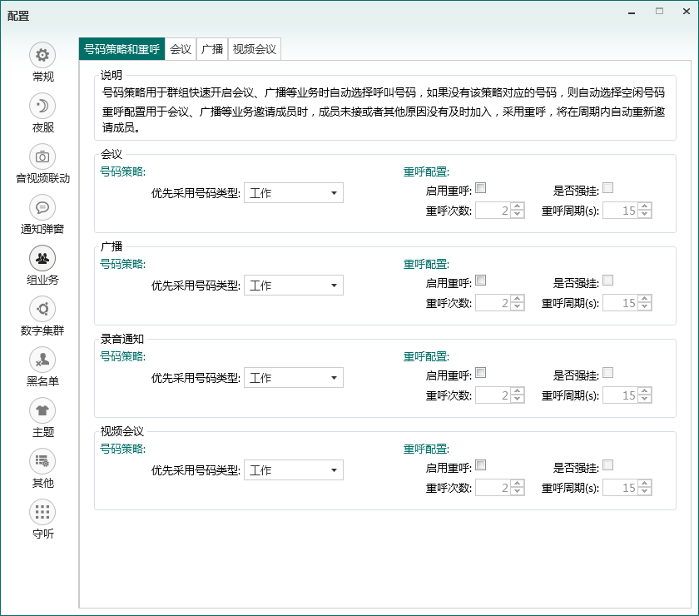Open the 广播 tab
Viewport: 699px width, 616px height.
pos(212,49)
